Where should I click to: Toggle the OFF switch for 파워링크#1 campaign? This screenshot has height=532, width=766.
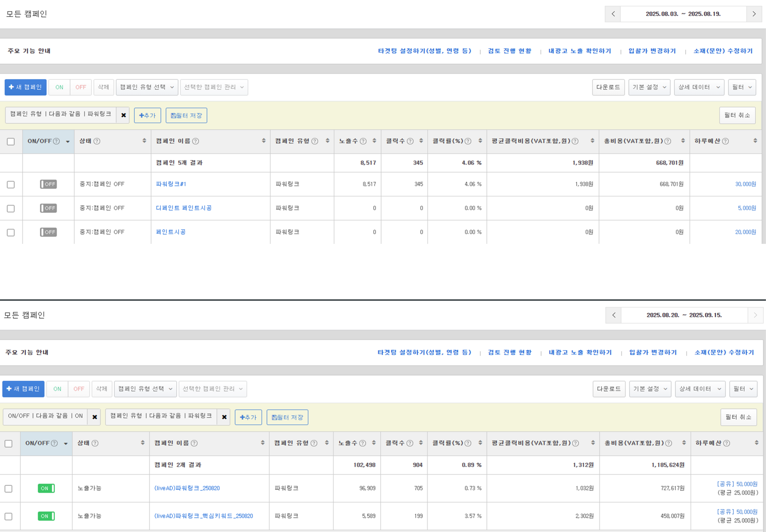(48, 184)
